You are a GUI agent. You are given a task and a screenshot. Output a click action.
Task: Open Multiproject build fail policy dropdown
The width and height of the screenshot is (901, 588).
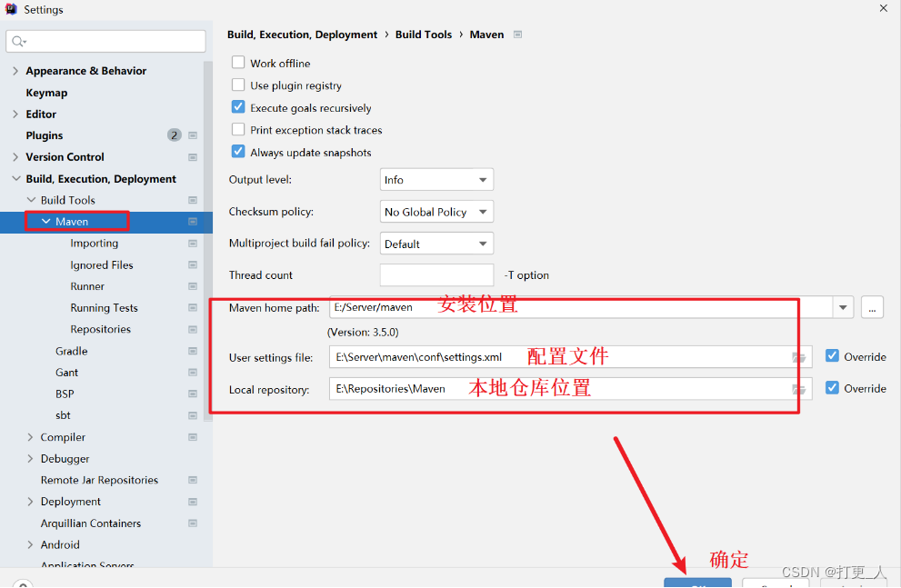[x=436, y=244]
